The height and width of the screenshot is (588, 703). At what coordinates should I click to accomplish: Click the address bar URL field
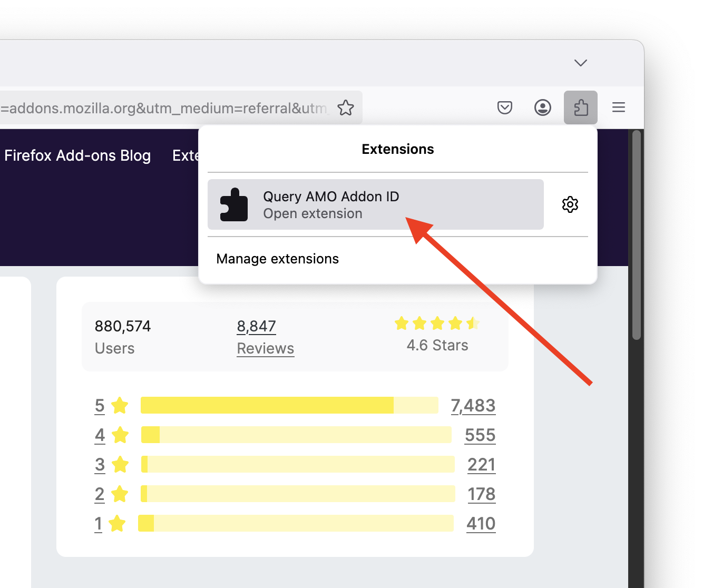coord(163,108)
